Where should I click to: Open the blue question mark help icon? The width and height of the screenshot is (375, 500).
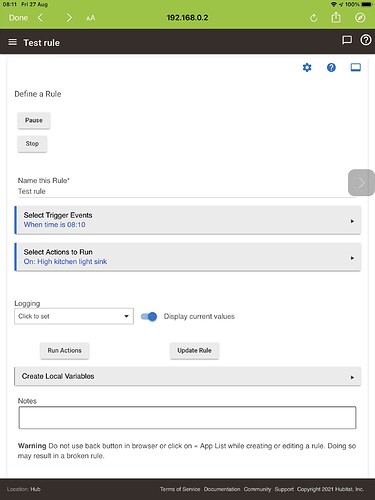[331, 68]
